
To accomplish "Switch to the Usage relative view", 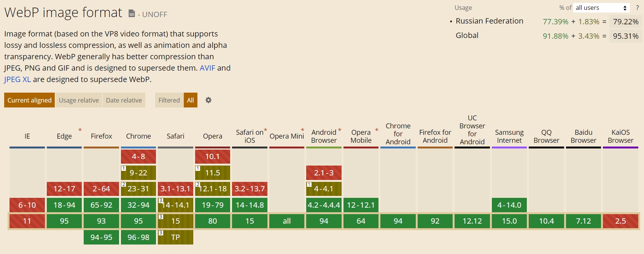I will (79, 100).
